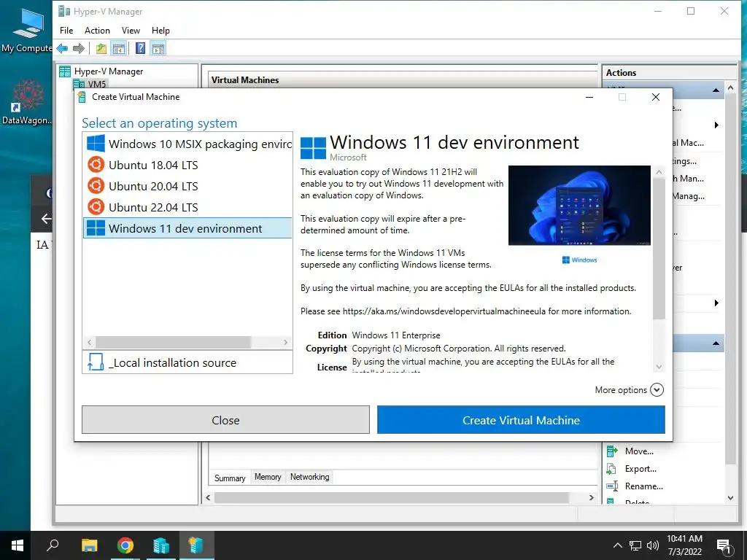Image resolution: width=747 pixels, height=560 pixels.
Task: Click Local installation source option
Action: tap(187, 363)
